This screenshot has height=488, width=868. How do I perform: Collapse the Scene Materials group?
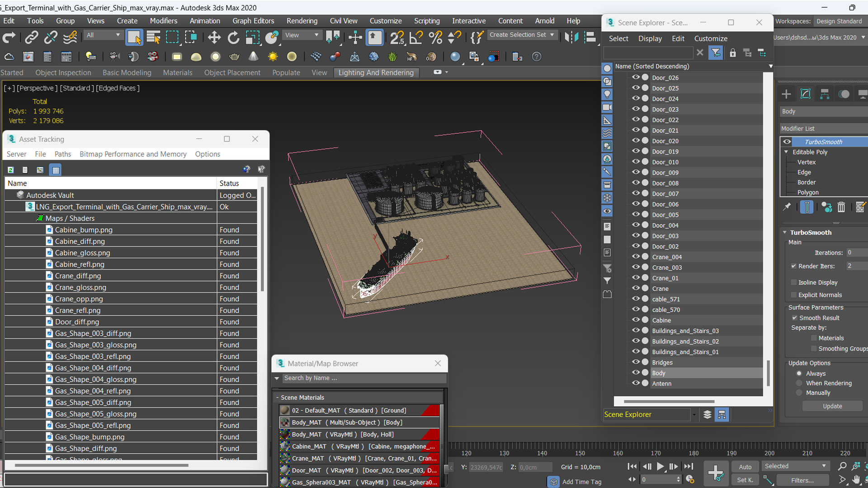coord(277,398)
